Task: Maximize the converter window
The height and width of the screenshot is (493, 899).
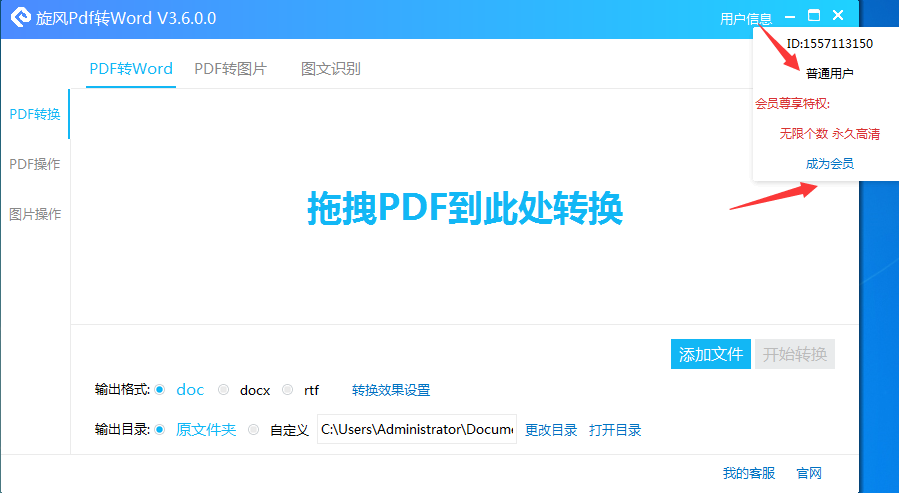Action: pyautogui.click(x=814, y=15)
